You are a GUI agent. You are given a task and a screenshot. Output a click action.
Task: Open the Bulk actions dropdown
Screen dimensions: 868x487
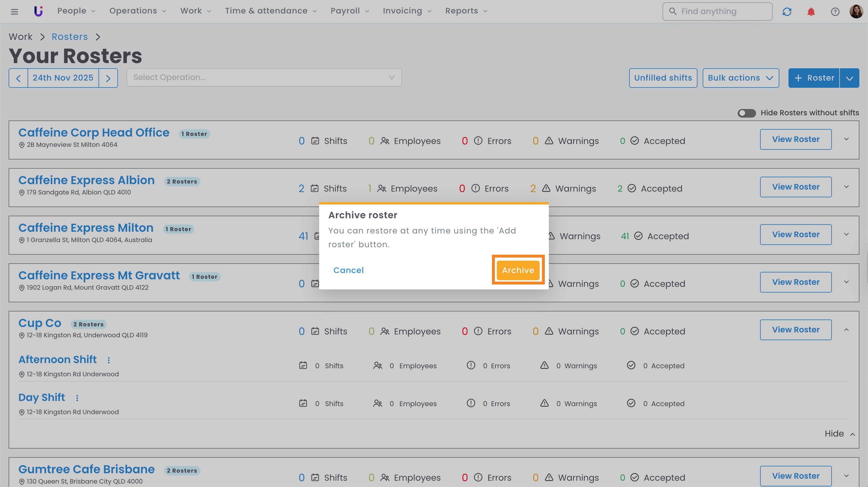tap(740, 78)
